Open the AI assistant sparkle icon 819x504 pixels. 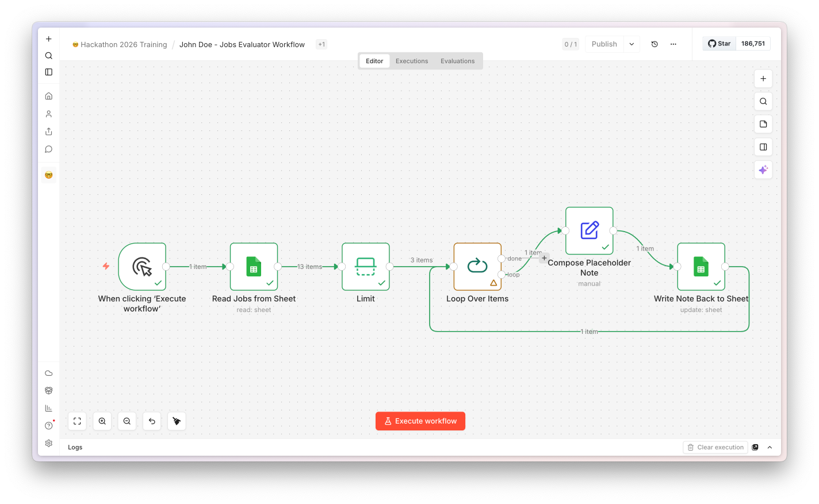(763, 170)
